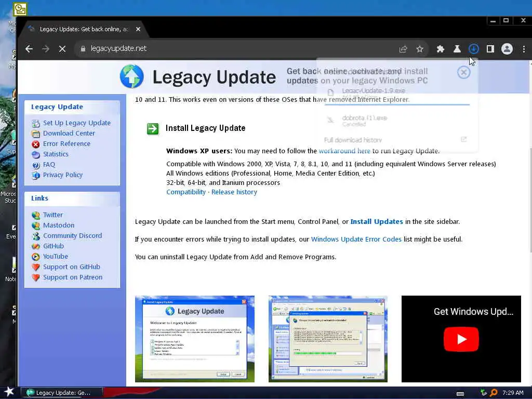
Task: Click the red Error Reference icon
Action: [36, 144]
